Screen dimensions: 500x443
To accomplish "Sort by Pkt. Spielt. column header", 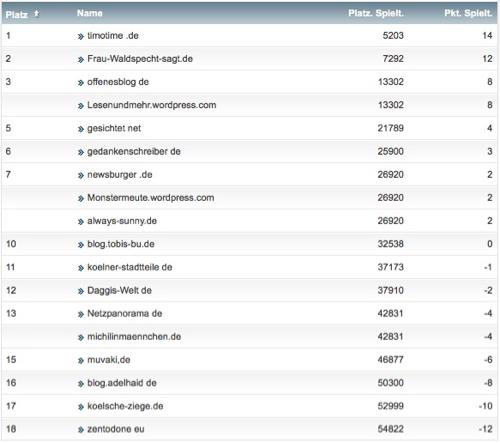I will pyautogui.click(x=468, y=13).
